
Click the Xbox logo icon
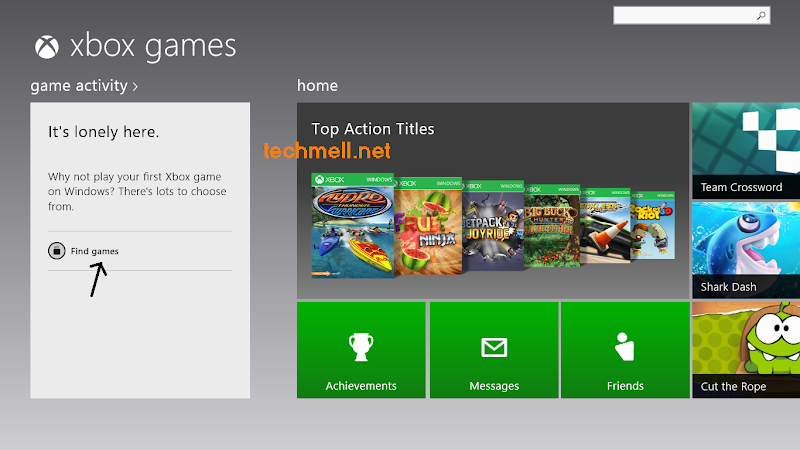pos(46,47)
